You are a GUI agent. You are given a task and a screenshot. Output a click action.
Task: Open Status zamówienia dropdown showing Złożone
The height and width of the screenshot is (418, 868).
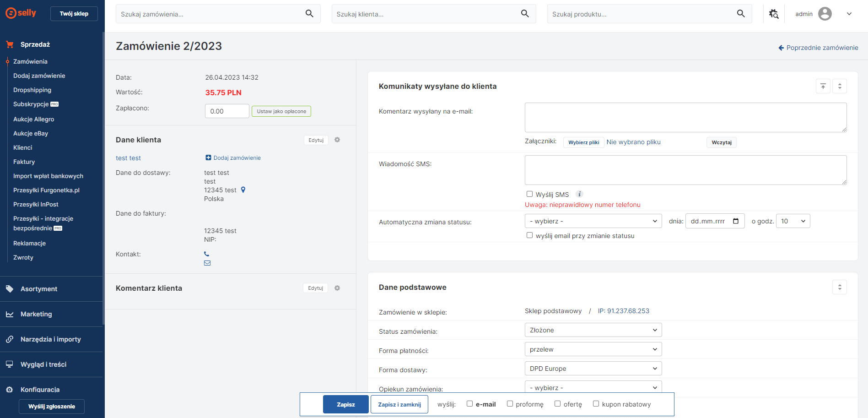point(593,330)
